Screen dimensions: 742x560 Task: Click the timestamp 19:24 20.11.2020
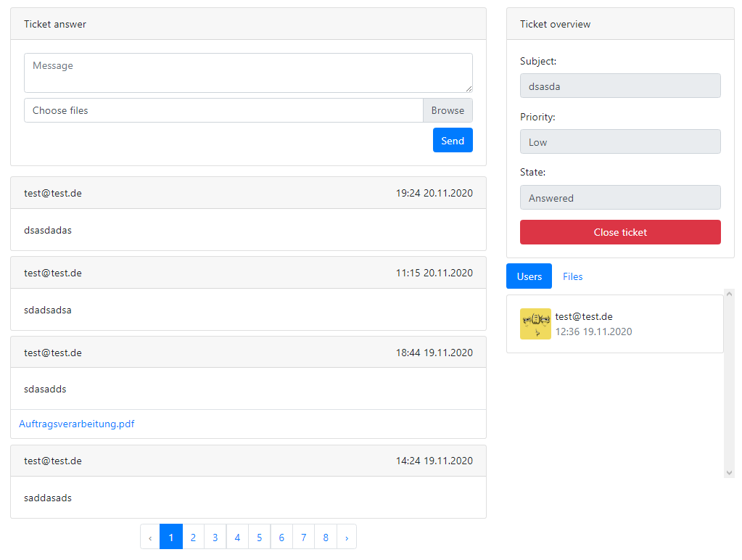click(x=434, y=193)
